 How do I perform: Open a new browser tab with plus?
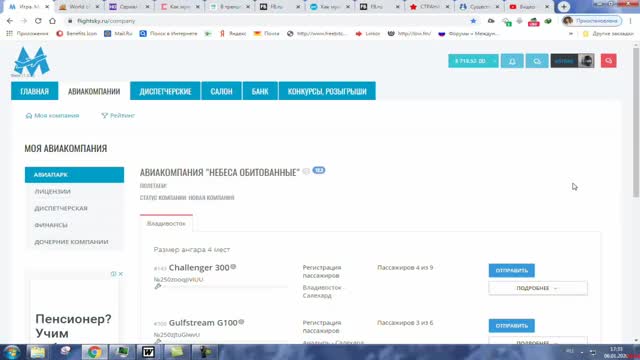point(564,7)
